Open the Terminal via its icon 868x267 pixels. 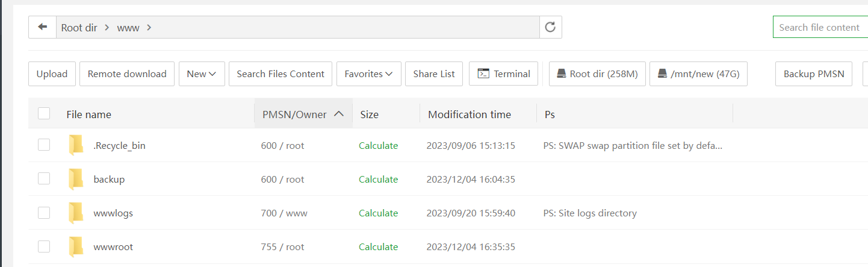(x=483, y=74)
